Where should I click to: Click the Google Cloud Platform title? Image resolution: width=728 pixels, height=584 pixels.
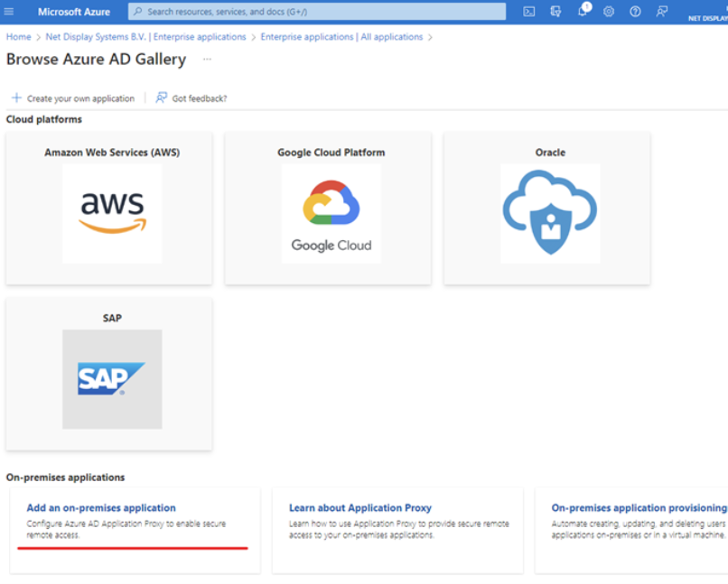pos(331,153)
